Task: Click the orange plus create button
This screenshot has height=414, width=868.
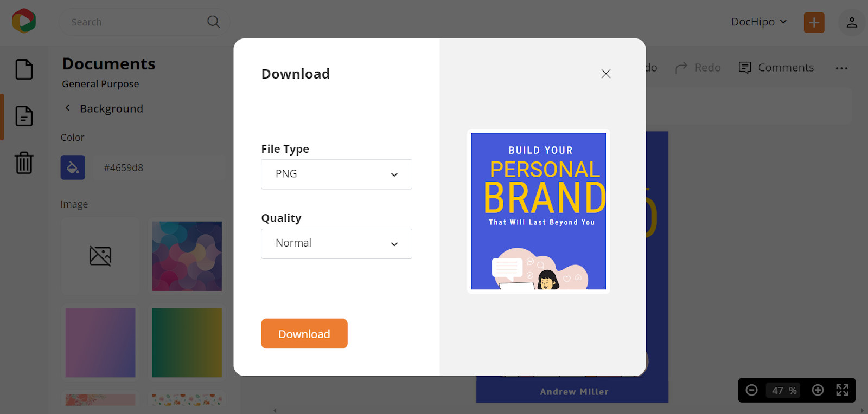Action: (x=814, y=22)
